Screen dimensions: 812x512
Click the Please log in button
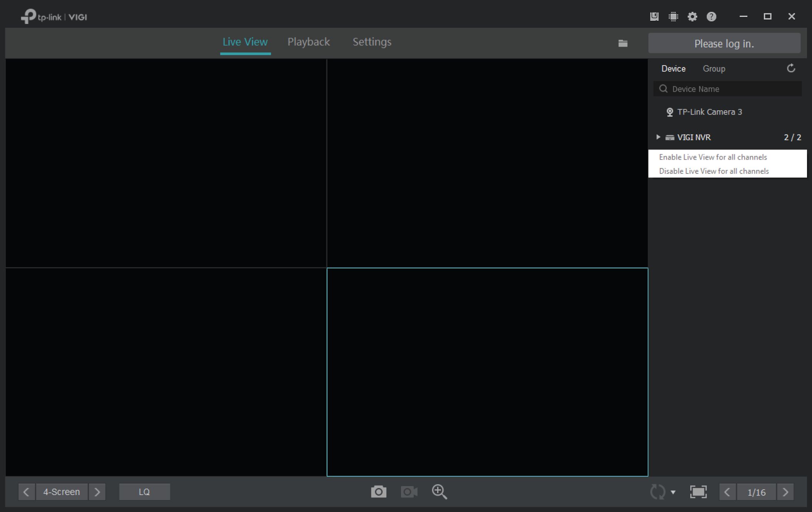[x=724, y=44]
